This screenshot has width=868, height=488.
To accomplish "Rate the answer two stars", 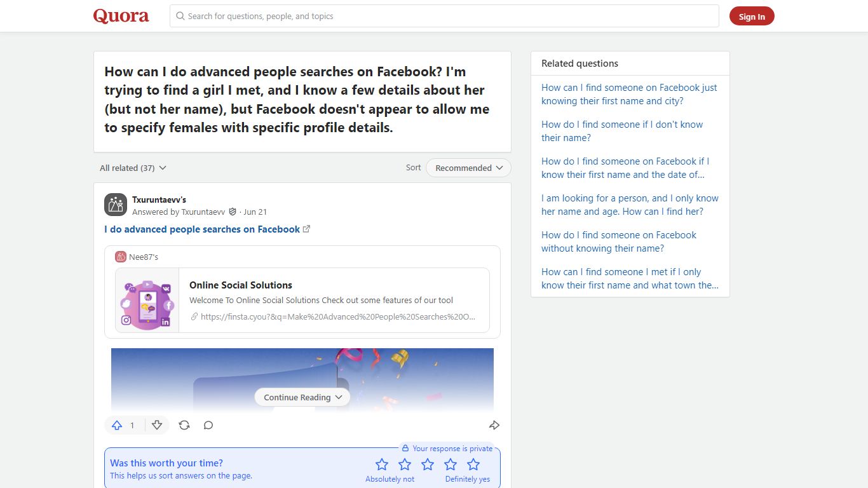I will [405, 464].
